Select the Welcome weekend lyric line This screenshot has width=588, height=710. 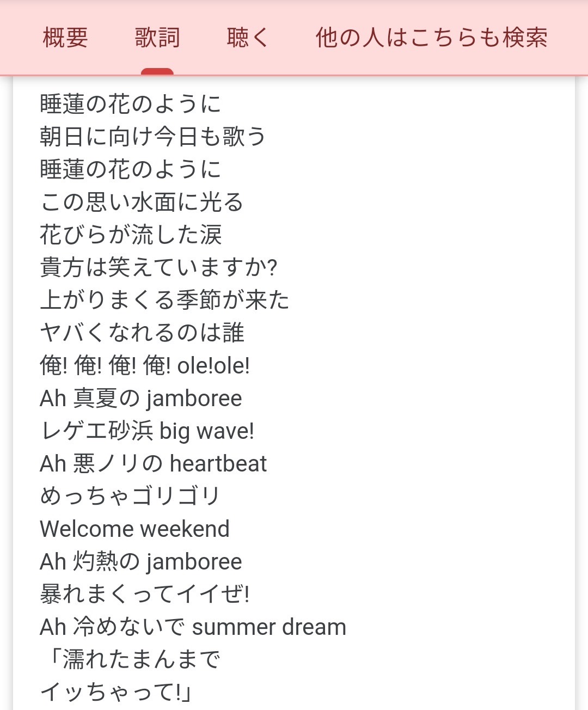pyautogui.click(x=134, y=529)
